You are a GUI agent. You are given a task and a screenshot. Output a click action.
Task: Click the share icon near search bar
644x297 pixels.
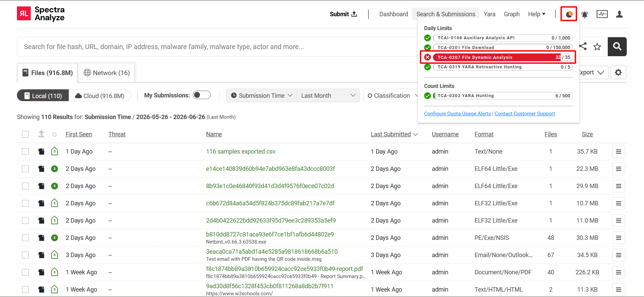(583, 46)
